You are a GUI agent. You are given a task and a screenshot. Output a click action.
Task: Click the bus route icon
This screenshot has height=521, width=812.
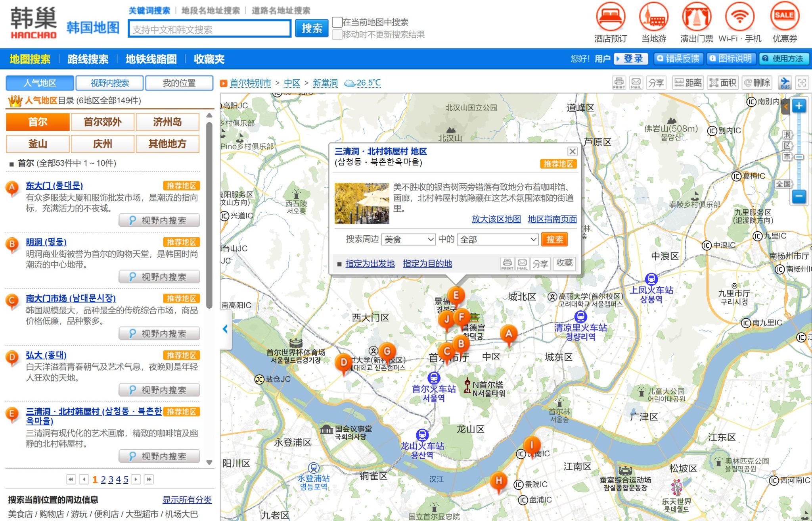coord(785,83)
